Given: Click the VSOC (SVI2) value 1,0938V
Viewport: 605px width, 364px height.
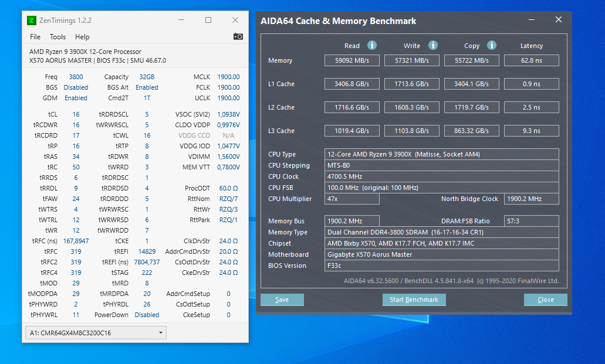Looking at the screenshot, I should [228, 114].
